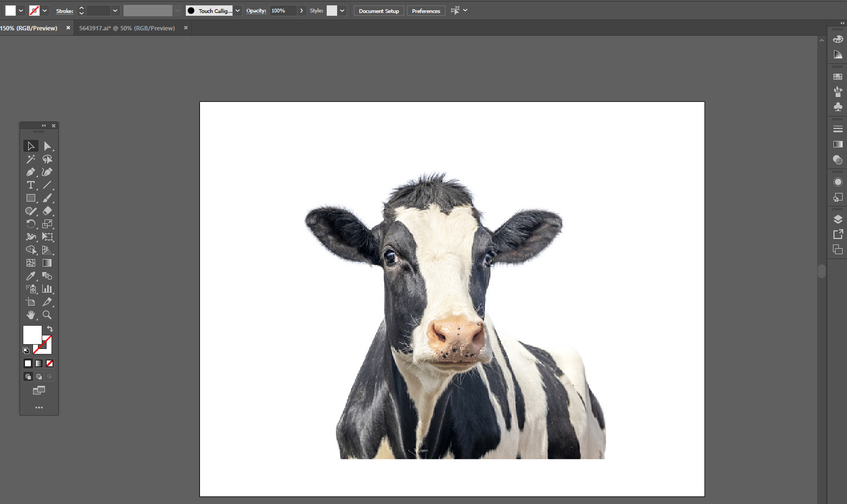Open the Stroke panel
847x504 pixels.
838,129
